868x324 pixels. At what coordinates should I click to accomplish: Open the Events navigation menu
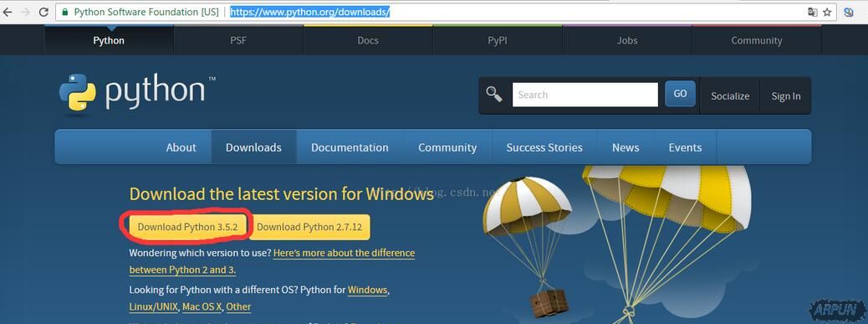pyautogui.click(x=686, y=147)
